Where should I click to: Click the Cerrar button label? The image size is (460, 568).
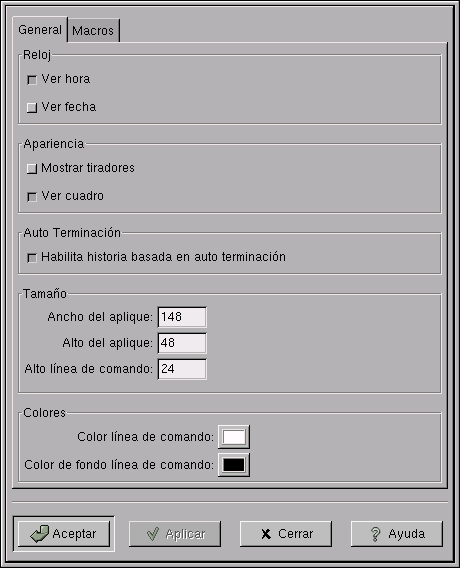click(296, 534)
